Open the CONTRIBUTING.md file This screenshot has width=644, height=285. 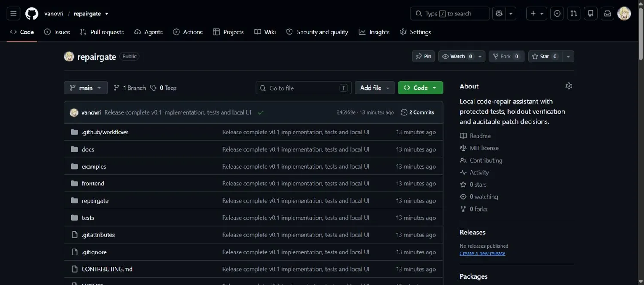click(107, 270)
